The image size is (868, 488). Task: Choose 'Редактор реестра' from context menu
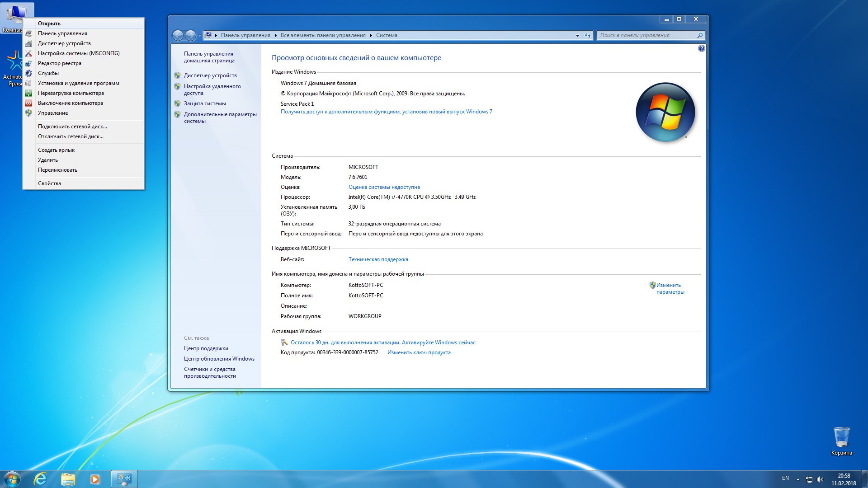(x=59, y=63)
